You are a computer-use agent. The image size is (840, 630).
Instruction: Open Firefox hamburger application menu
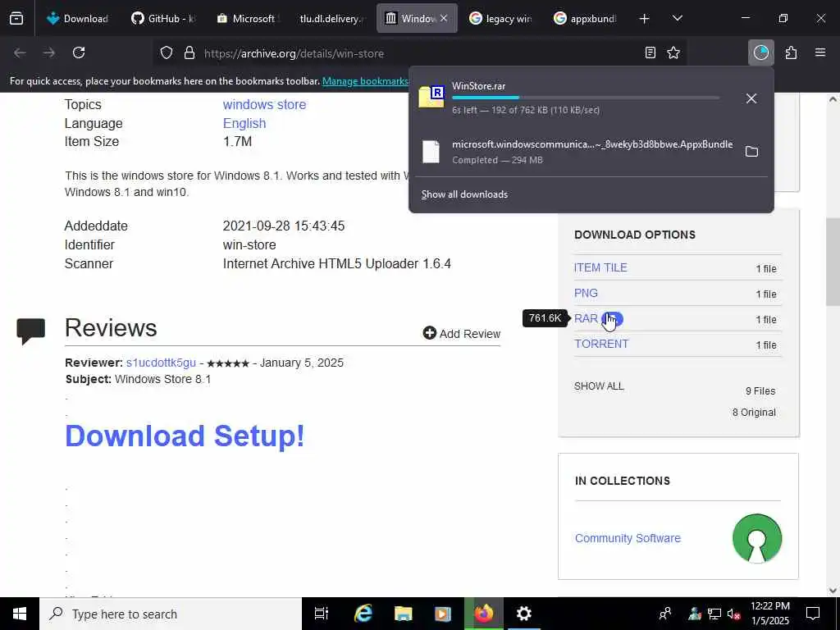(x=820, y=53)
